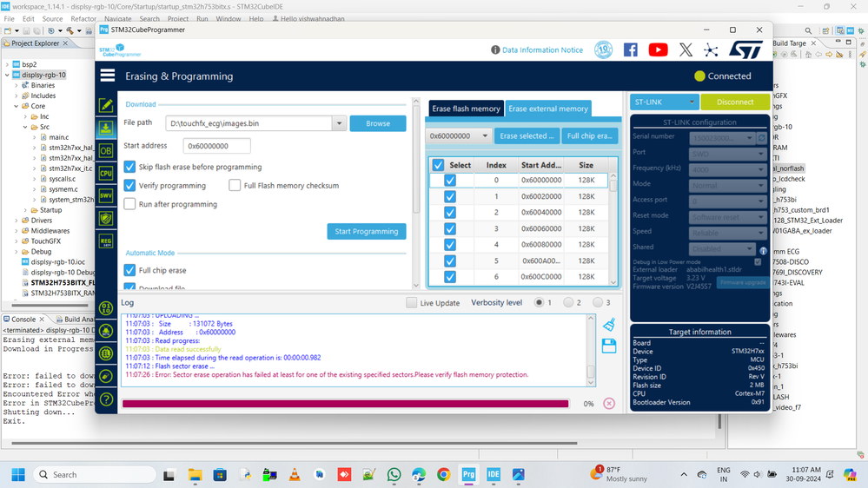Viewport: 868px width, 488px height.
Task: Switch to Erase flash memory tab
Action: coord(466,109)
